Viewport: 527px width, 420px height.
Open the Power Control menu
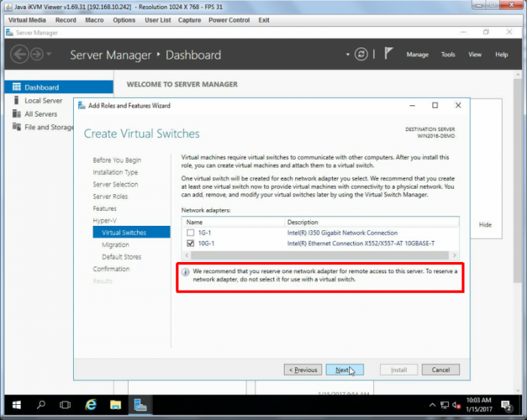pyautogui.click(x=229, y=20)
